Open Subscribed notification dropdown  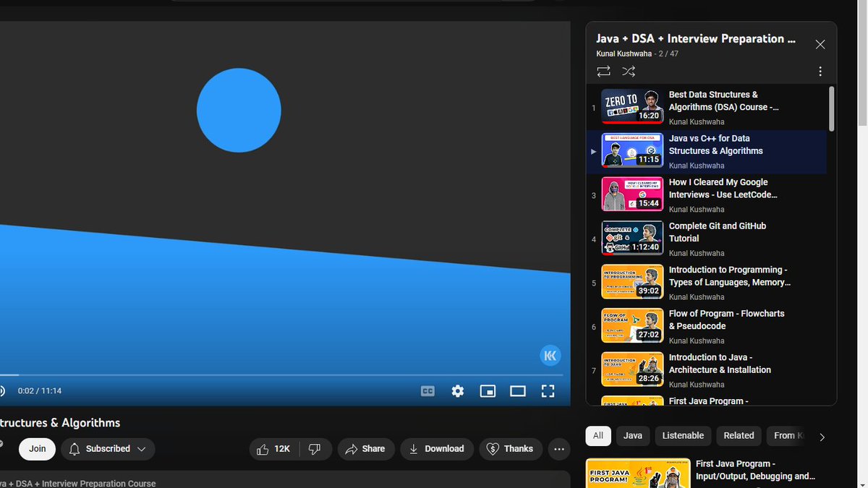pyautogui.click(x=108, y=449)
